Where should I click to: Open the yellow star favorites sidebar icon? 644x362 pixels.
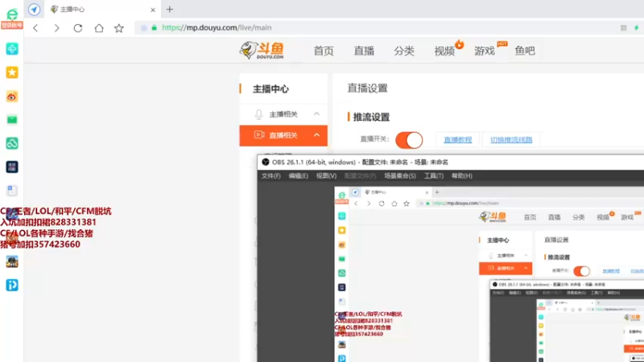[12, 72]
